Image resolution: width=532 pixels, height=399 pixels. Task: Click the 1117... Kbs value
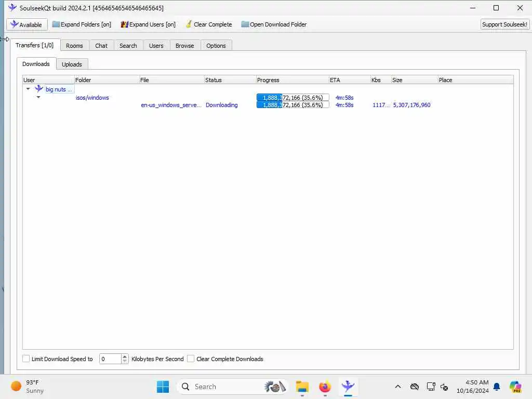click(381, 105)
